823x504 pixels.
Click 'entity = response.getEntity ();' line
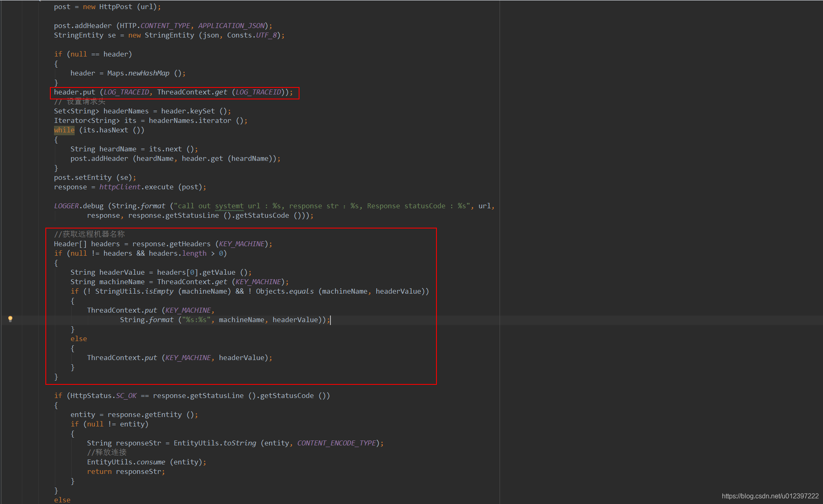(x=134, y=415)
